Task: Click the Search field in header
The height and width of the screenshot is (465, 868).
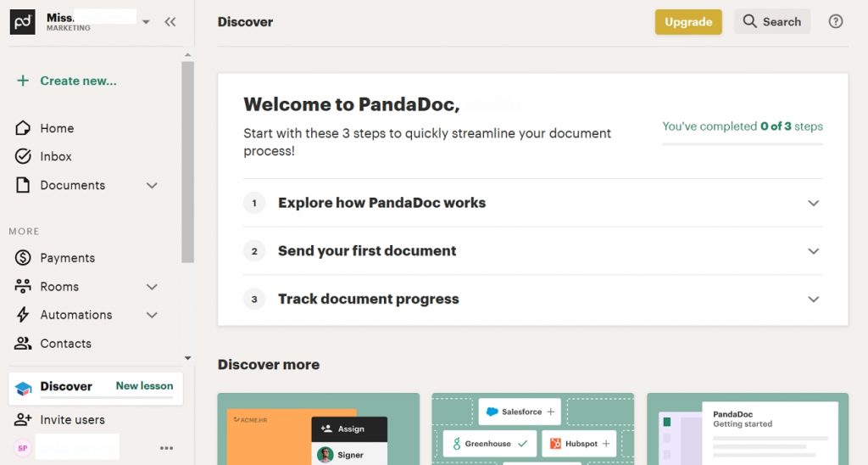Action: pyautogui.click(x=772, y=21)
